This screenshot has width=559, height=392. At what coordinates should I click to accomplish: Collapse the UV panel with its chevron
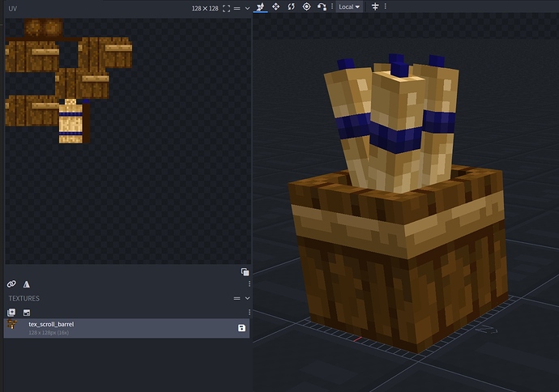(x=247, y=9)
